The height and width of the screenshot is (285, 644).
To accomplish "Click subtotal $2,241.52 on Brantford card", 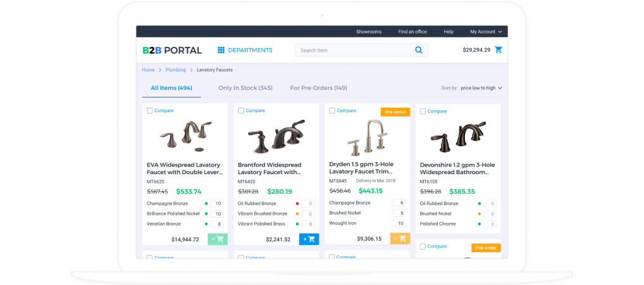I will click(x=278, y=239).
